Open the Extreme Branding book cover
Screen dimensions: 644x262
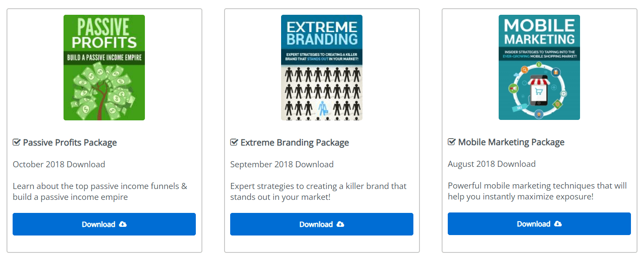click(322, 67)
